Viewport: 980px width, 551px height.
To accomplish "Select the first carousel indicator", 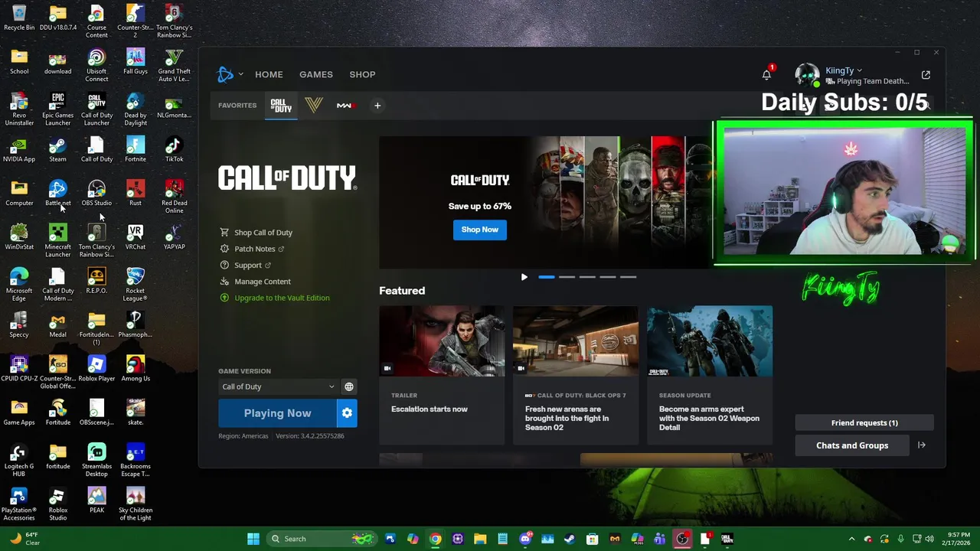I will coord(547,277).
